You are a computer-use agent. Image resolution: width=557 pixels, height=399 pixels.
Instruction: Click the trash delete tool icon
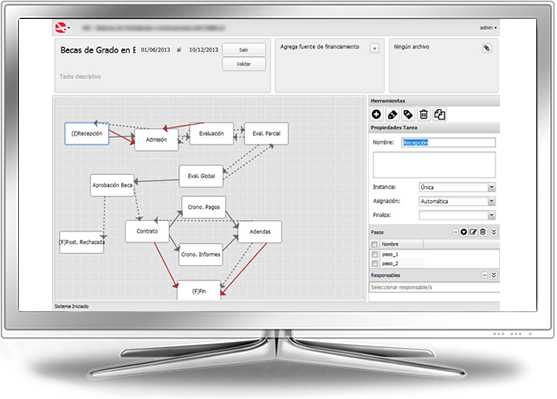tap(423, 114)
